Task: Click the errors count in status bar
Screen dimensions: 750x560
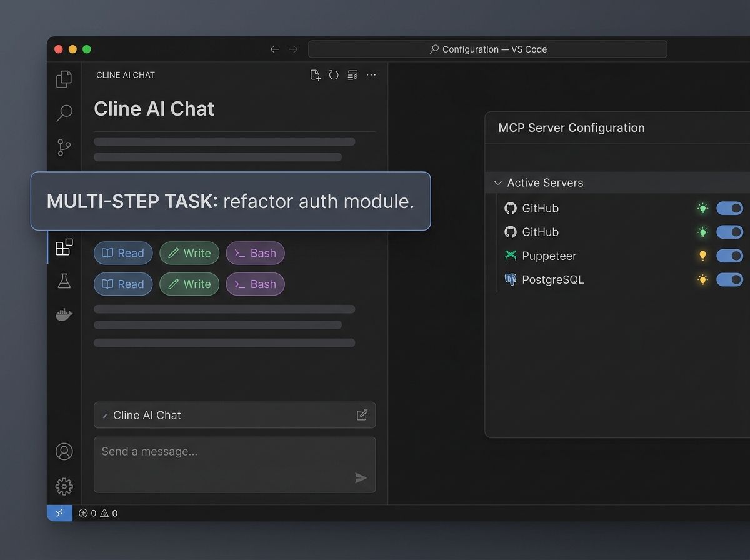Action: [87, 513]
